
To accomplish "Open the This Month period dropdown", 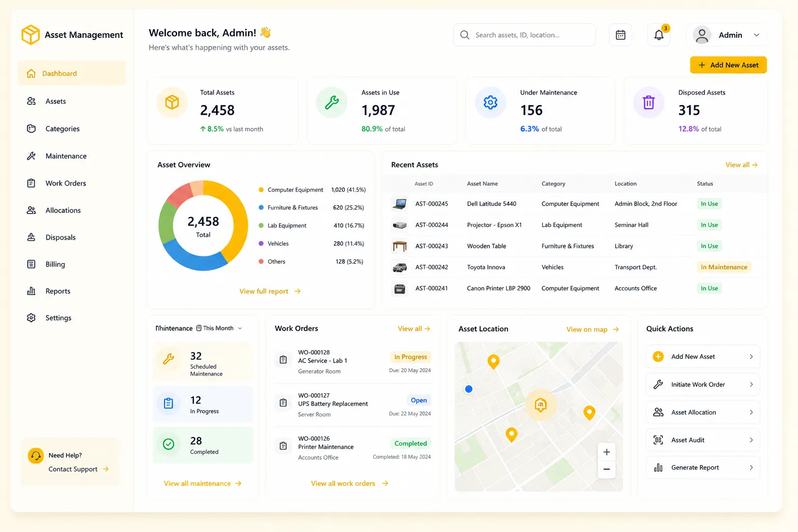I will click(x=219, y=328).
